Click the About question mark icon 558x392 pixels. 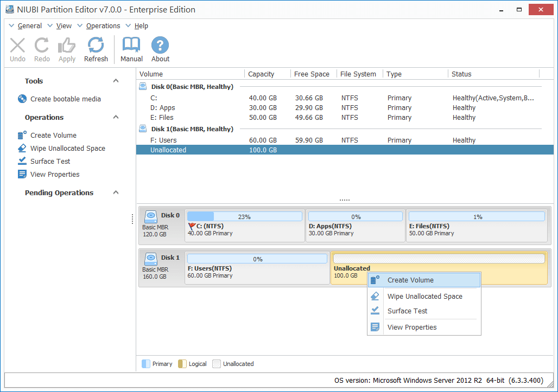160,46
